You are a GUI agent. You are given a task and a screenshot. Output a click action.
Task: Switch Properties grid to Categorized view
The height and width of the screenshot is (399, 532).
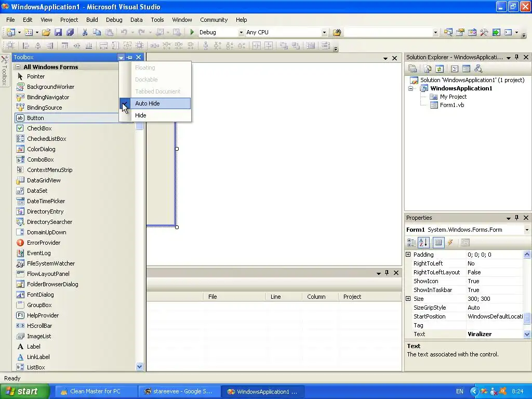(x=411, y=242)
